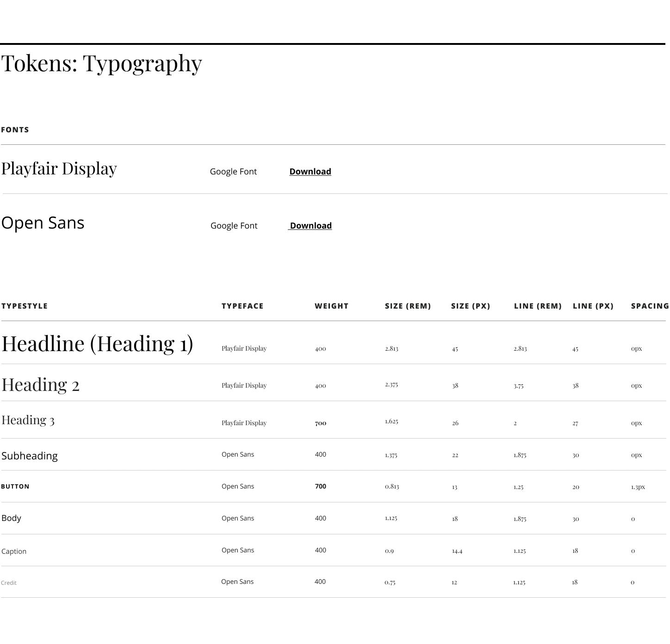Select the Body typestyle sample
Screen dimensions: 670x644
11,518
